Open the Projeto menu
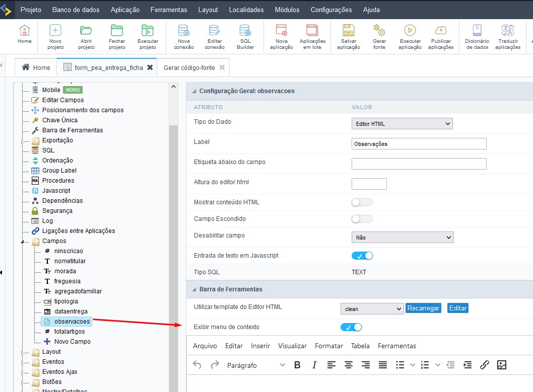This screenshot has width=533, height=392. (x=31, y=10)
